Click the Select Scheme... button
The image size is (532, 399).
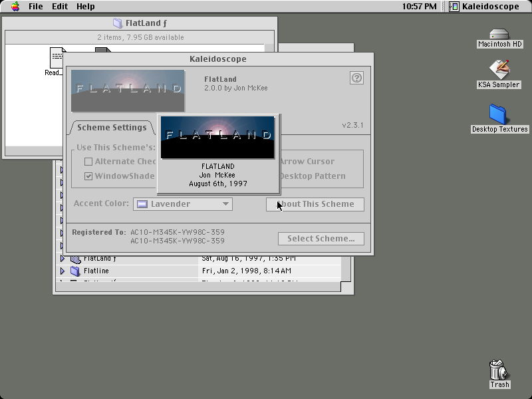321,239
